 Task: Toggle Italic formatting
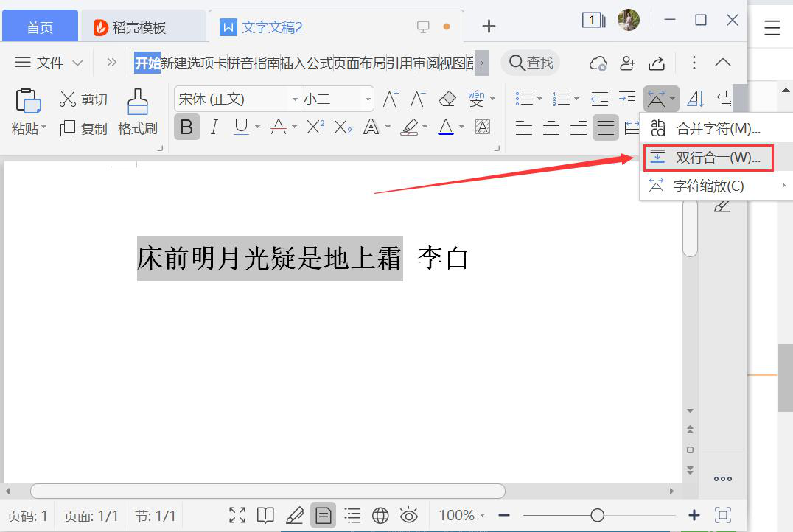coord(214,127)
